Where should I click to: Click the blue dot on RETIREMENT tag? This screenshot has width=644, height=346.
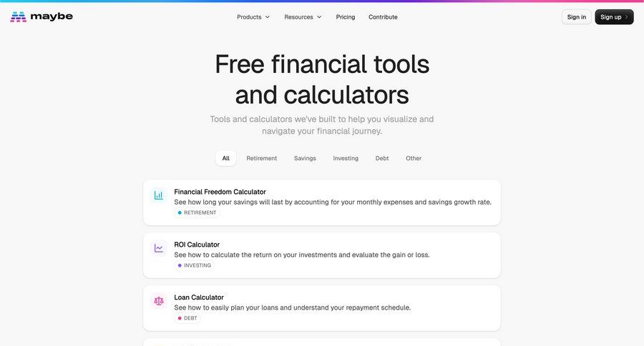[x=180, y=212]
